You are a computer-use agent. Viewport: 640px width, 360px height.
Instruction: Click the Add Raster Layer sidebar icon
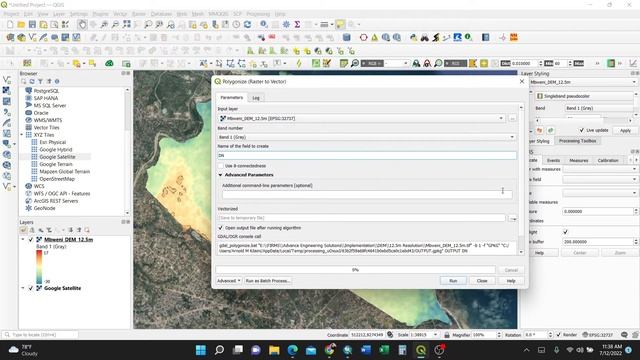tap(7, 91)
